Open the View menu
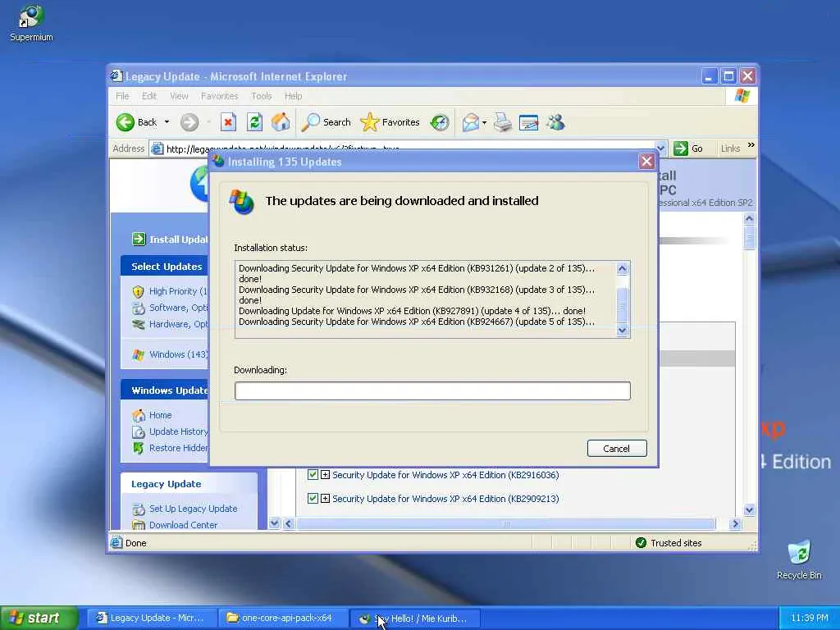The image size is (840, 630). (179, 96)
